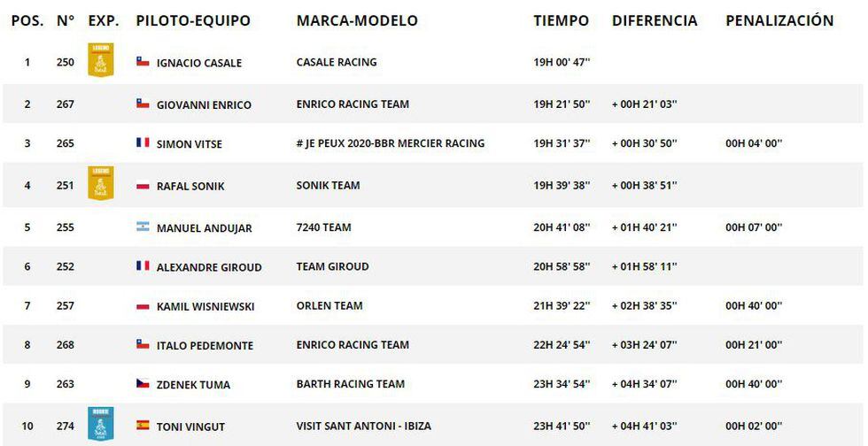Click the French flag next to Alexandre Giroud

143,266
